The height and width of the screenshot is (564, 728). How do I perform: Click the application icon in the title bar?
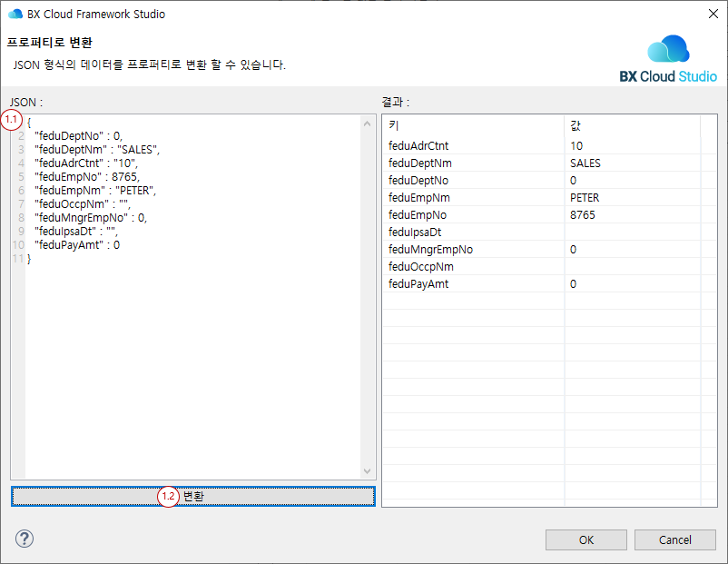click(x=15, y=14)
